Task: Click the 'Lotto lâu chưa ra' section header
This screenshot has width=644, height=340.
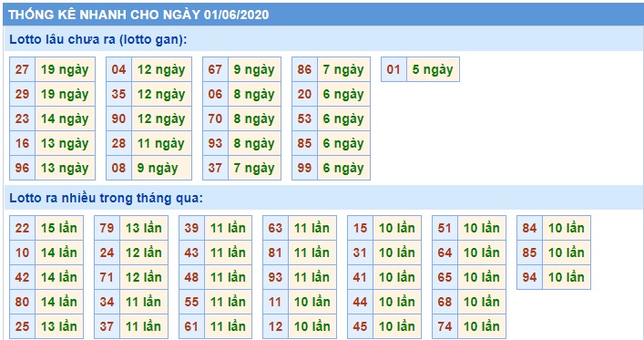Action: 97,39
